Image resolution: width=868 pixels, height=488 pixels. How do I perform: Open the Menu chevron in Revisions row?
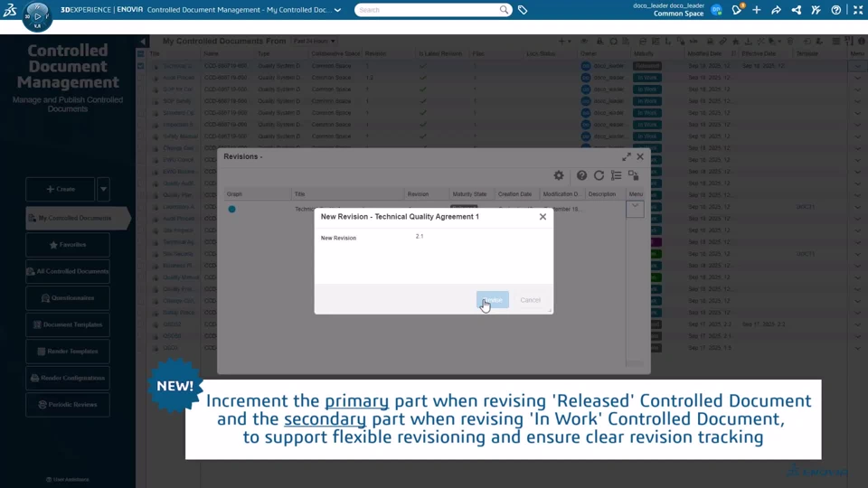pos(636,208)
